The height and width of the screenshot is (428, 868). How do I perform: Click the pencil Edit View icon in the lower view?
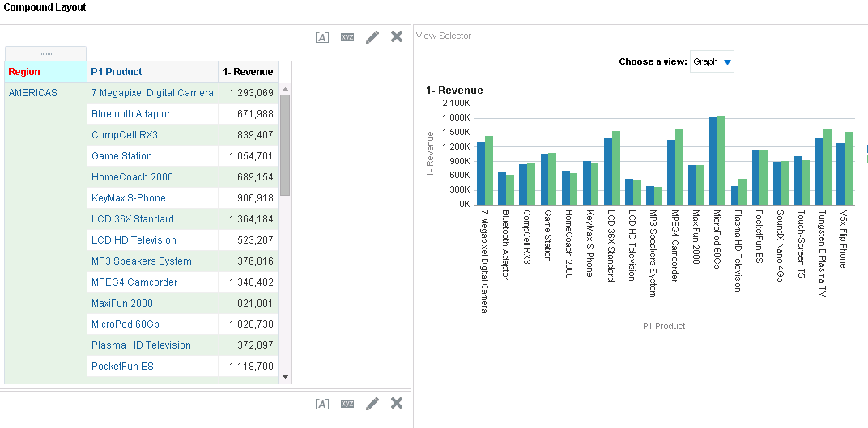click(x=372, y=404)
